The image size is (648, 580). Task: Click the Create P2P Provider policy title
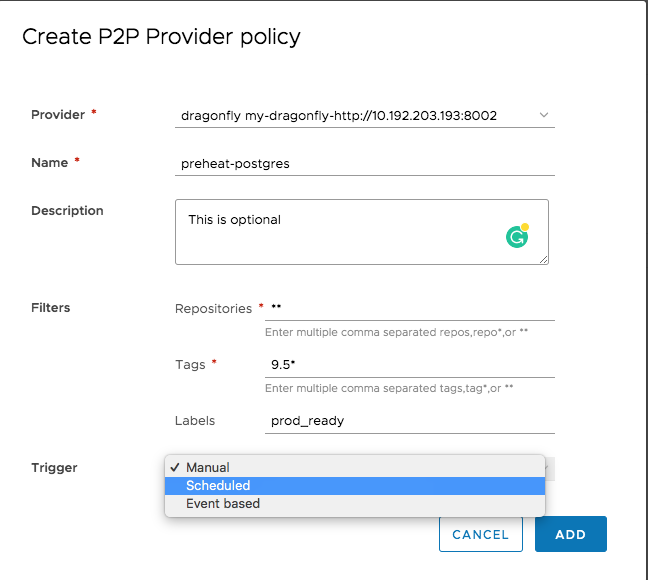click(161, 37)
